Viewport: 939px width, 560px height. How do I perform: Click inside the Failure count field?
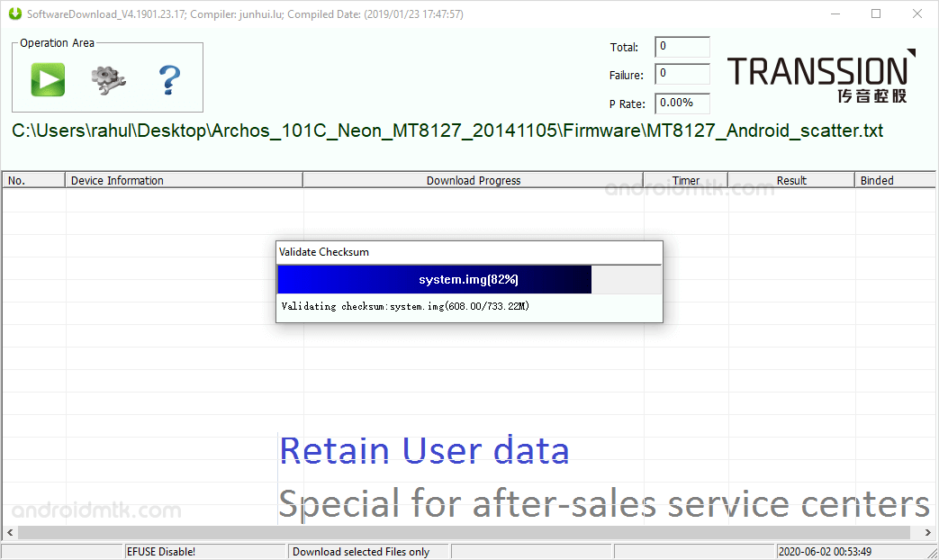click(x=681, y=74)
